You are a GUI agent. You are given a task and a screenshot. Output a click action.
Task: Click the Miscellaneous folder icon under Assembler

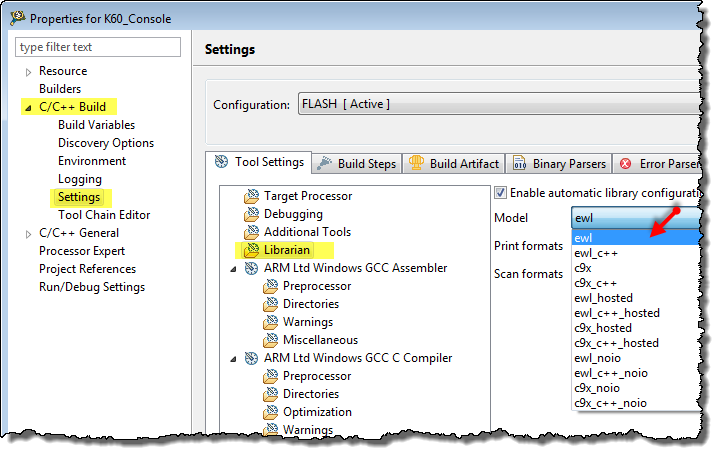(270, 340)
